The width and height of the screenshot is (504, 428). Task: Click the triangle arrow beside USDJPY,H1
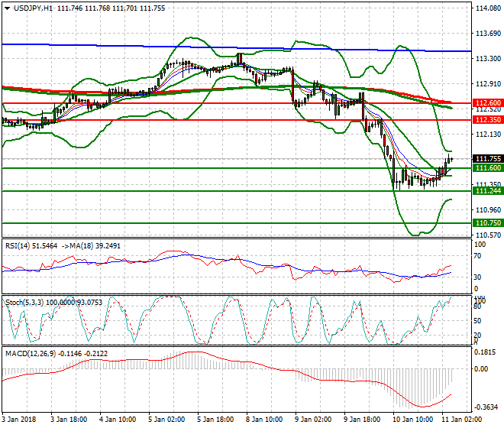click(x=5, y=8)
